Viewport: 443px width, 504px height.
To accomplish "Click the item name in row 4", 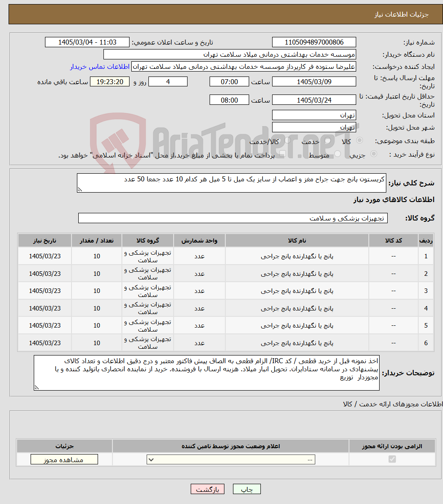I will coord(297,308).
